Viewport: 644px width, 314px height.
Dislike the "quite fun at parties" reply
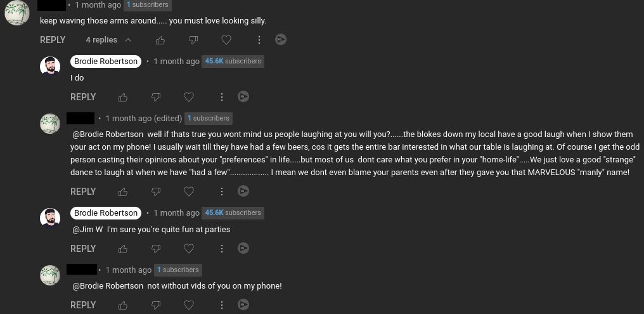pyautogui.click(x=155, y=249)
